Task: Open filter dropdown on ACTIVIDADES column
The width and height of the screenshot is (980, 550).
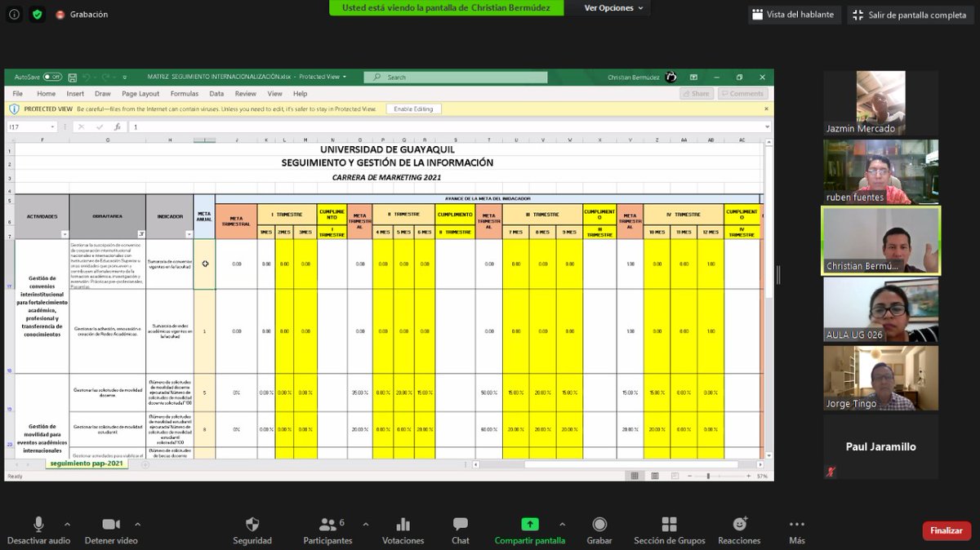Action: [x=65, y=234]
